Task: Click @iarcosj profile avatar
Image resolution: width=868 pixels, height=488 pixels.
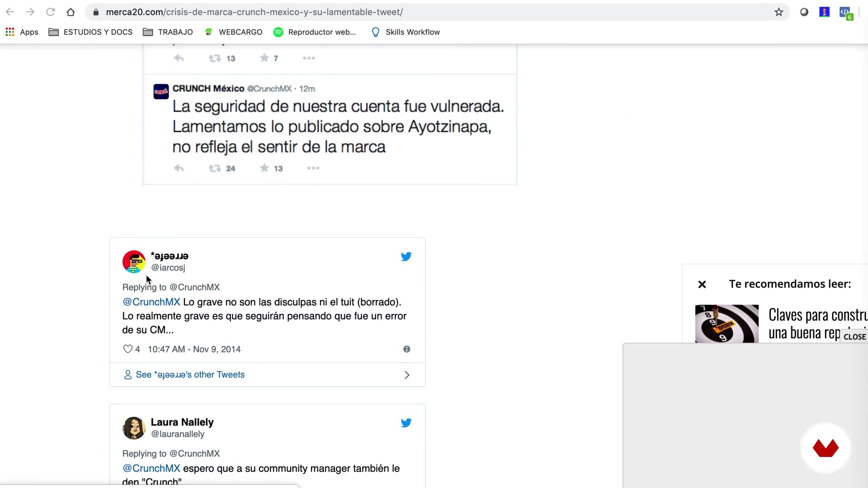Action: (134, 262)
